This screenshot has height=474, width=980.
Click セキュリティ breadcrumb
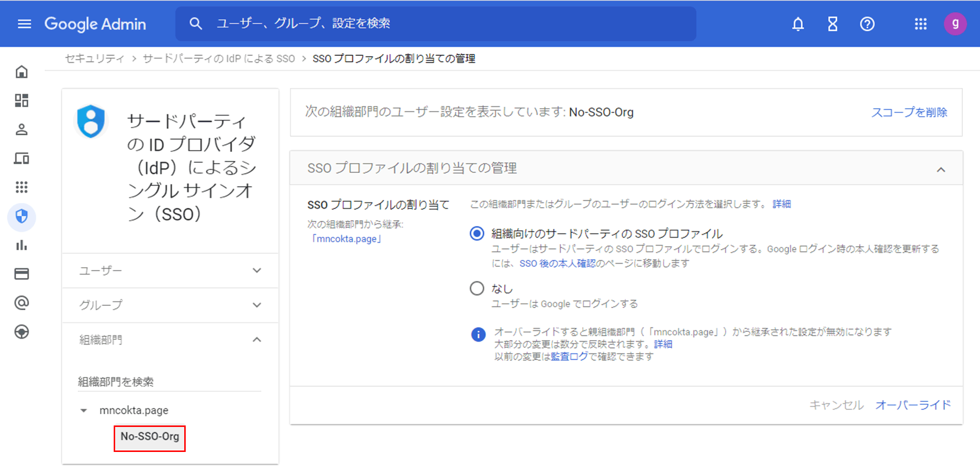pyautogui.click(x=95, y=58)
